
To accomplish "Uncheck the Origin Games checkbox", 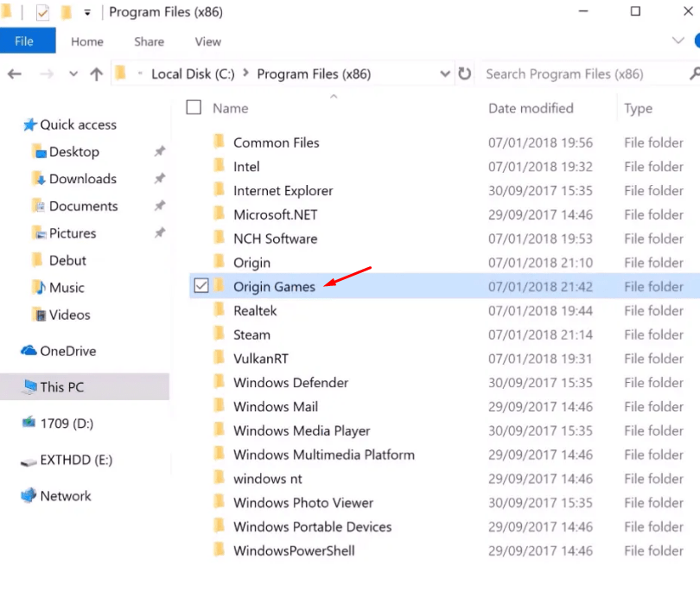I will 201,286.
